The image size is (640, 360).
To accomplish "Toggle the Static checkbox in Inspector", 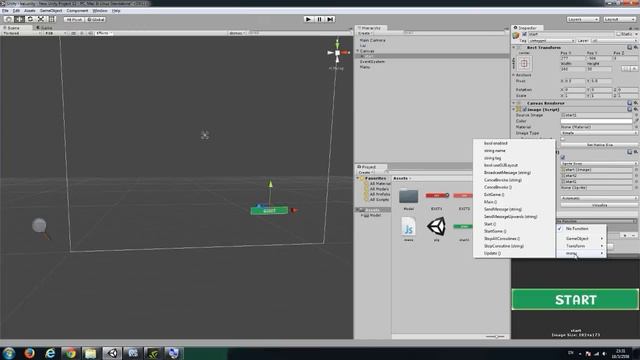I will 619,34.
